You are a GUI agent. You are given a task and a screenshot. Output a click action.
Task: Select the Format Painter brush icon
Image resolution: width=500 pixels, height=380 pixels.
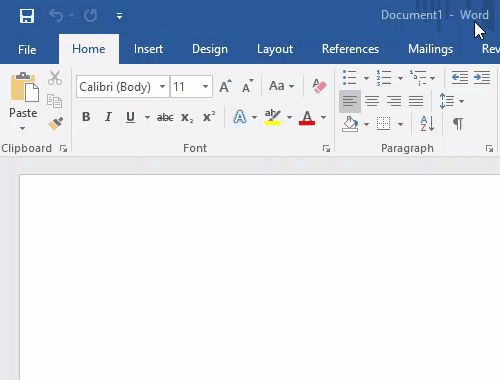[x=55, y=124]
